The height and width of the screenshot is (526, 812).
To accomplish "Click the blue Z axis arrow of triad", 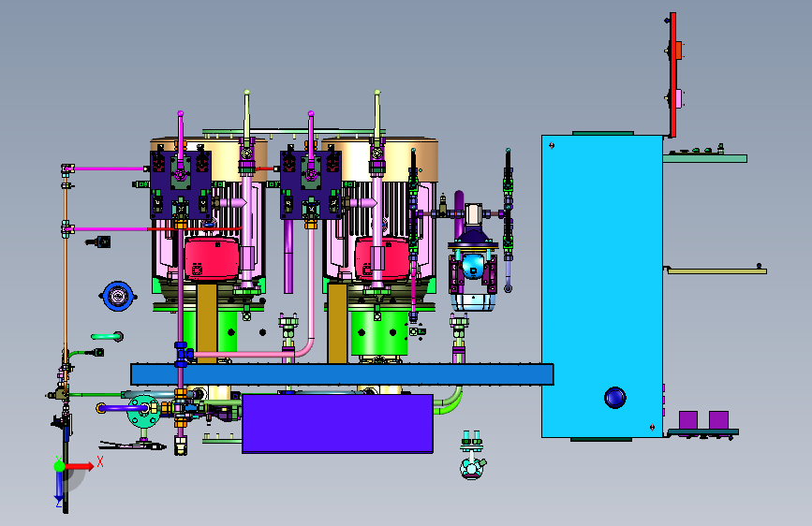I will tap(59, 488).
